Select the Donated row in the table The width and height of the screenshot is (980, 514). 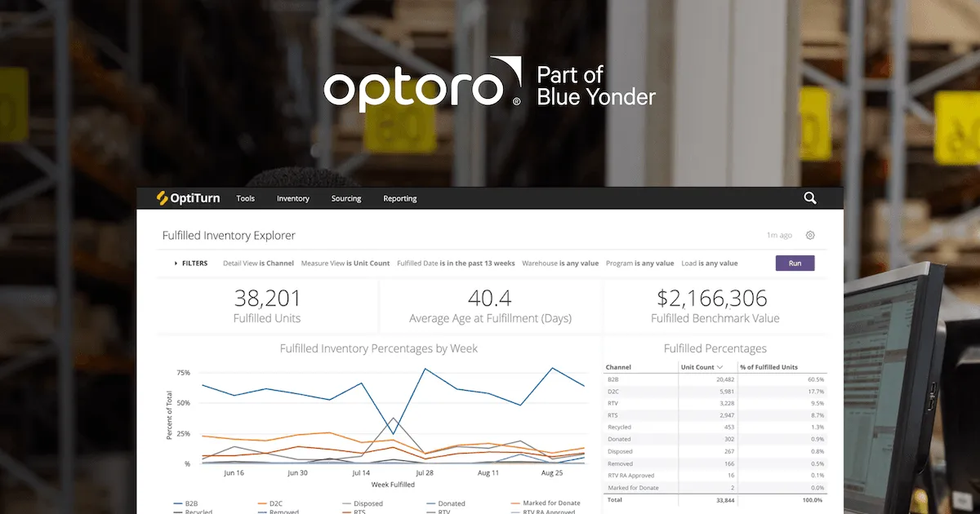(715, 439)
